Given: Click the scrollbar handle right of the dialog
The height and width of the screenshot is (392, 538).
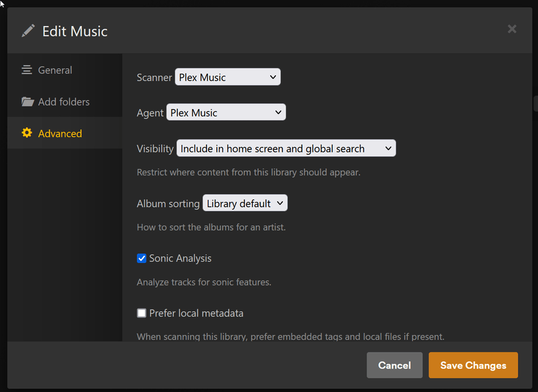Looking at the screenshot, I should coord(535,104).
